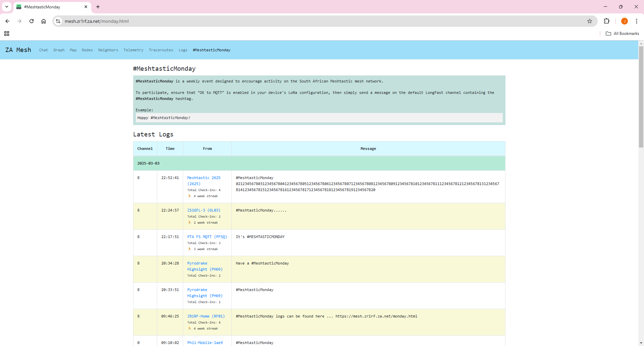644x346 pixels.
Task: Open the Nodes page
Action: click(87, 50)
